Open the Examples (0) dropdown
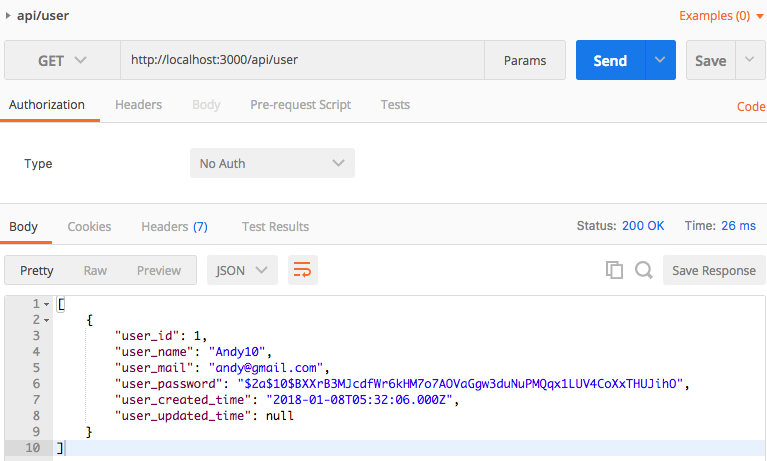This screenshot has height=461, width=767. tap(720, 16)
